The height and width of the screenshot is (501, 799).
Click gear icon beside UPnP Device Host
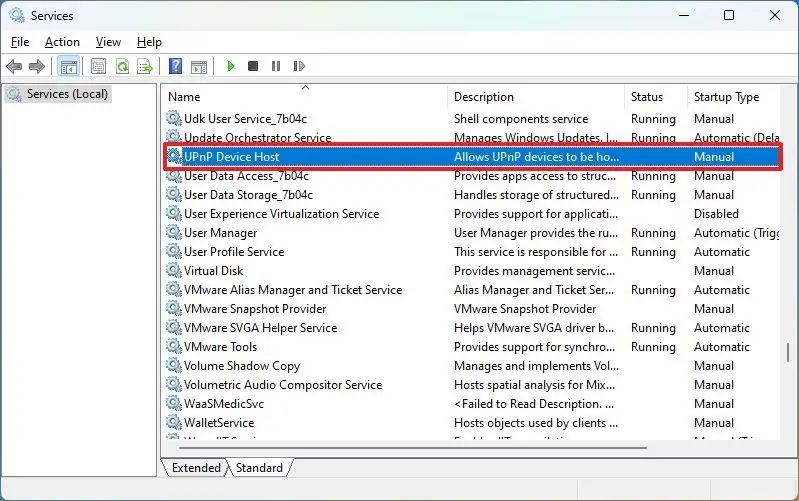coord(174,156)
